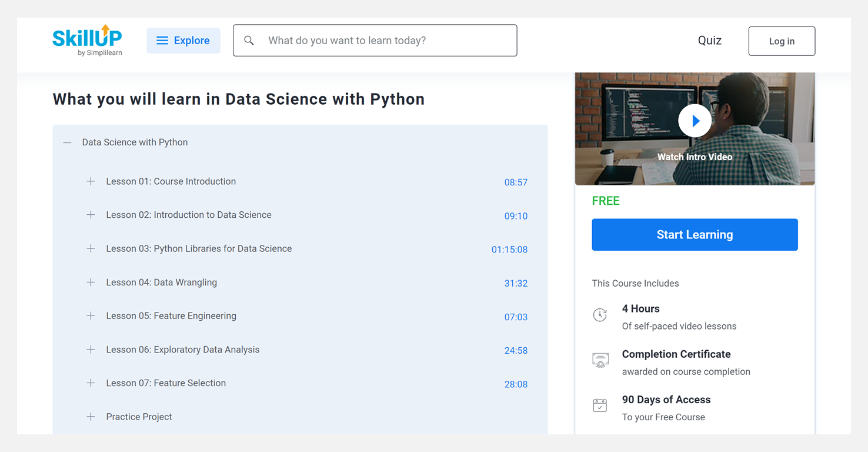868x452 pixels.
Task: Collapse the Data Science with Python section
Action: [68, 142]
